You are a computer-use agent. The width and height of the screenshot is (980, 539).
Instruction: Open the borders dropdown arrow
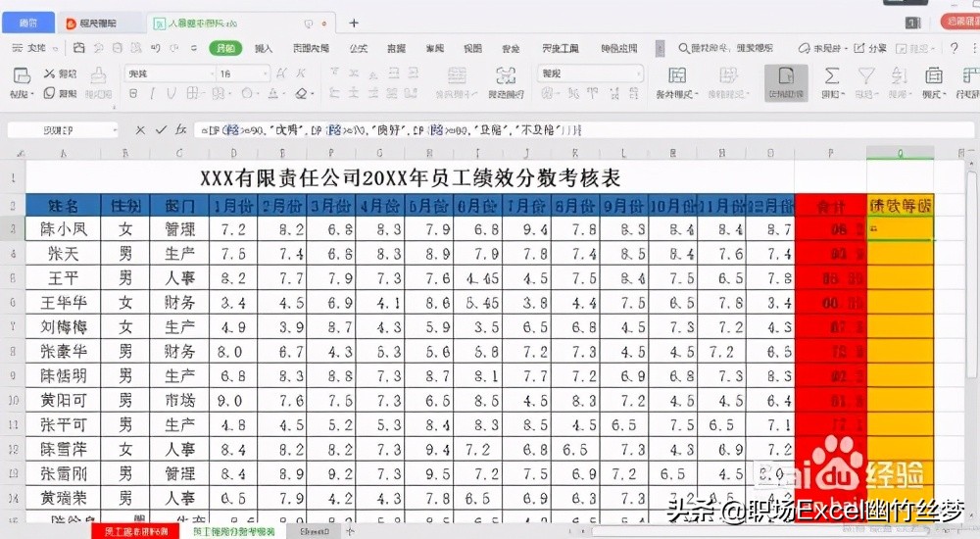203,94
